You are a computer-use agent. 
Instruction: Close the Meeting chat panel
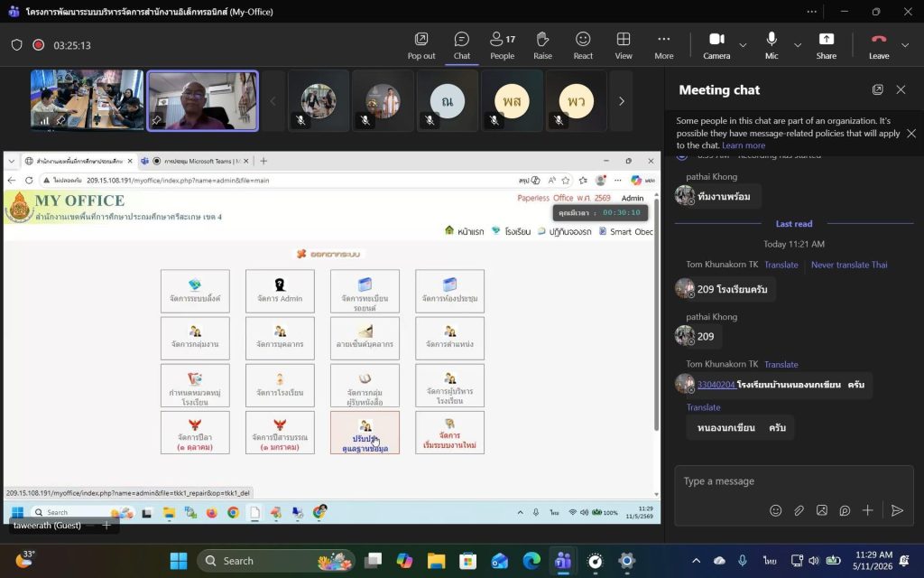pos(901,89)
